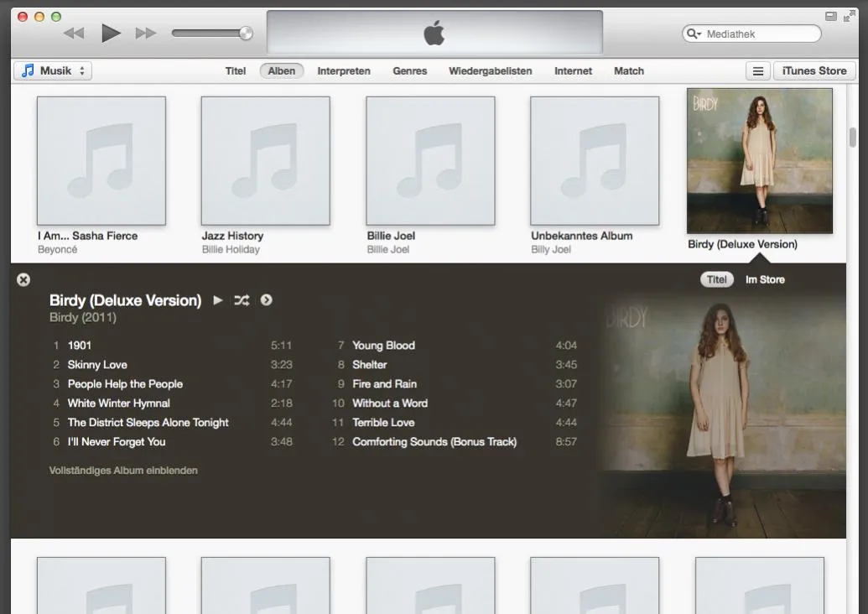Switch to the Wiedergabelisten tab
The image size is (868, 614).
(x=491, y=70)
